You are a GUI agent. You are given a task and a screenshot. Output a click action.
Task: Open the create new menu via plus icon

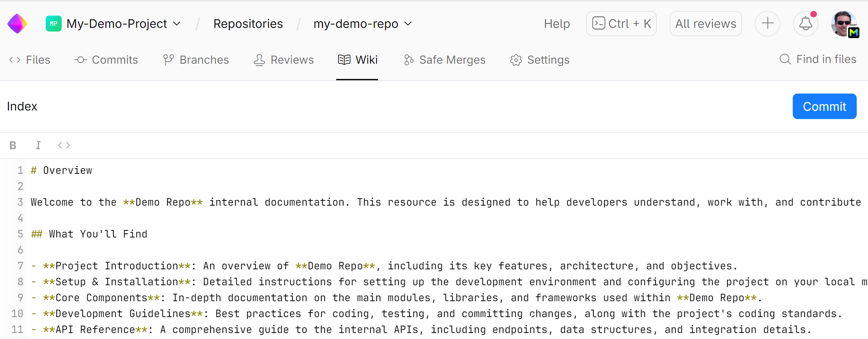[767, 23]
